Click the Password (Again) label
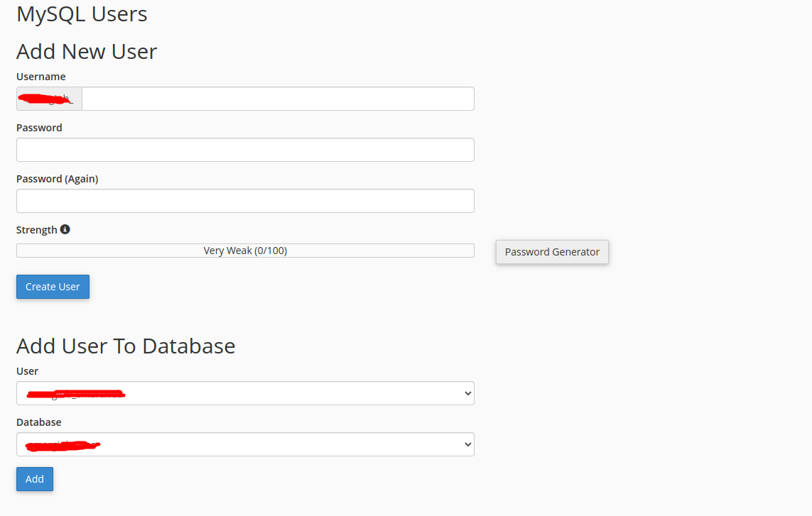This screenshot has width=812, height=516. (58, 179)
